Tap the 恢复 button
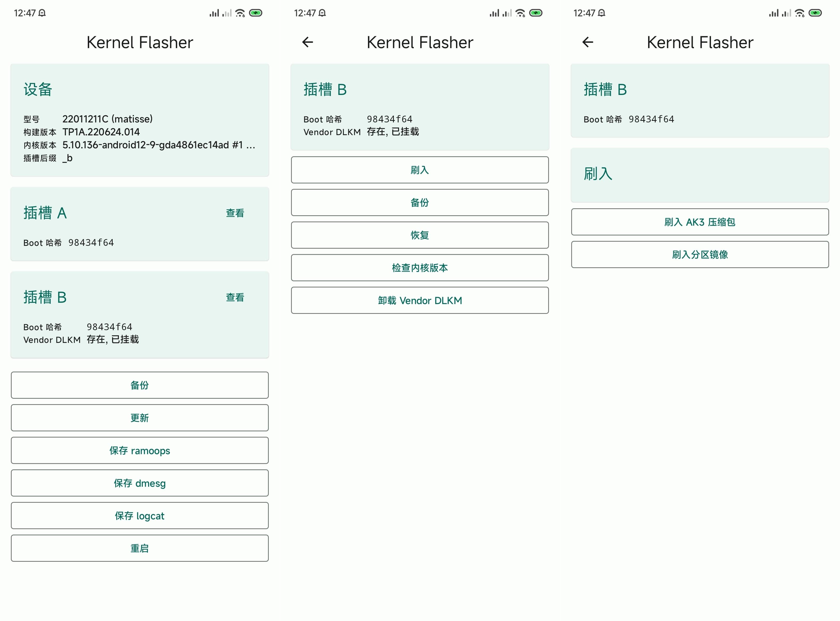This screenshot has height=621, width=840. [x=420, y=235]
